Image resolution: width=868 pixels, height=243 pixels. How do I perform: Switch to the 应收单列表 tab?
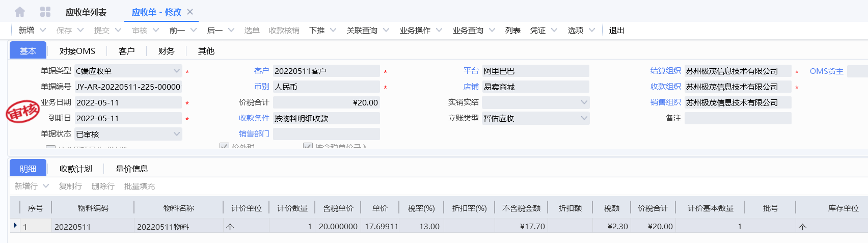coord(86,12)
